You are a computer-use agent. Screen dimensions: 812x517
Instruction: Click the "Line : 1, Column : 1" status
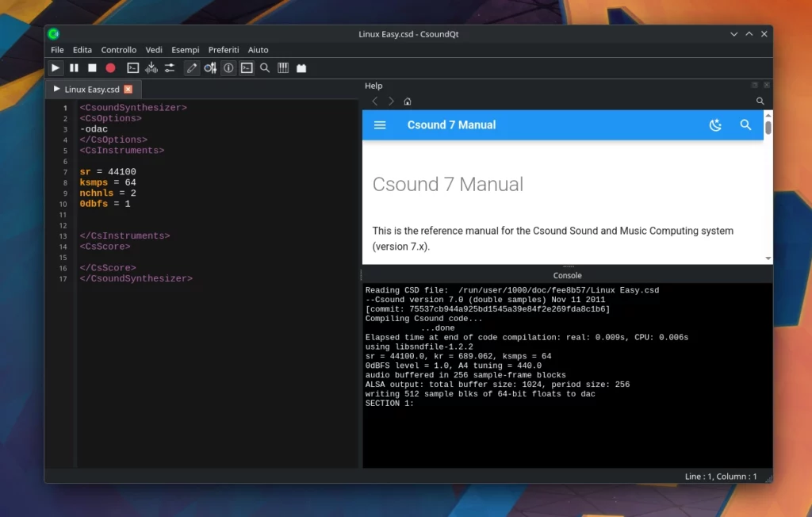pyautogui.click(x=720, y=476)
